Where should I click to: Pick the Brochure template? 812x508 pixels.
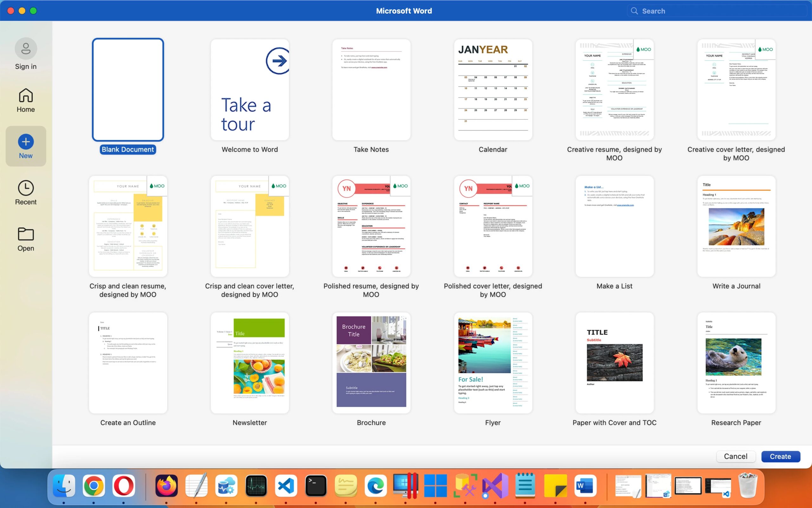tap(371, 363)
